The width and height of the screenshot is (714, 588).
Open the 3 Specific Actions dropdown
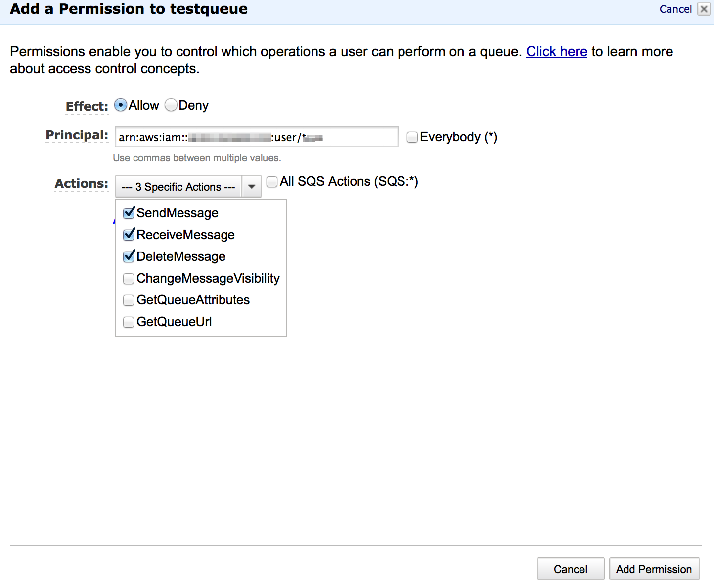[x=178, y=187]
